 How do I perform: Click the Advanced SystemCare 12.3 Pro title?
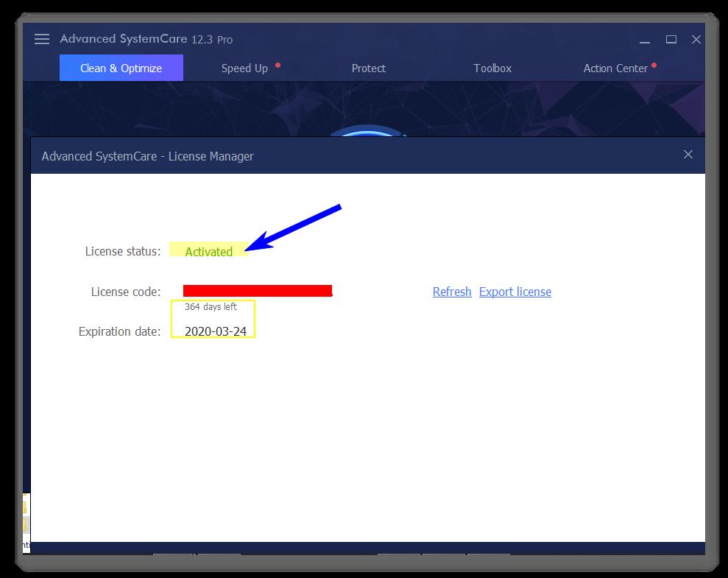[x=146, y=39]
